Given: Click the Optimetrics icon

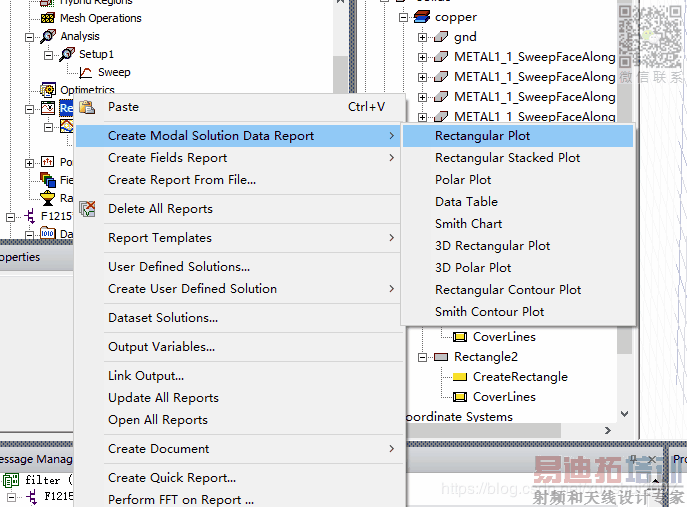Looking at the screenshot, I should tap(48, 89).
